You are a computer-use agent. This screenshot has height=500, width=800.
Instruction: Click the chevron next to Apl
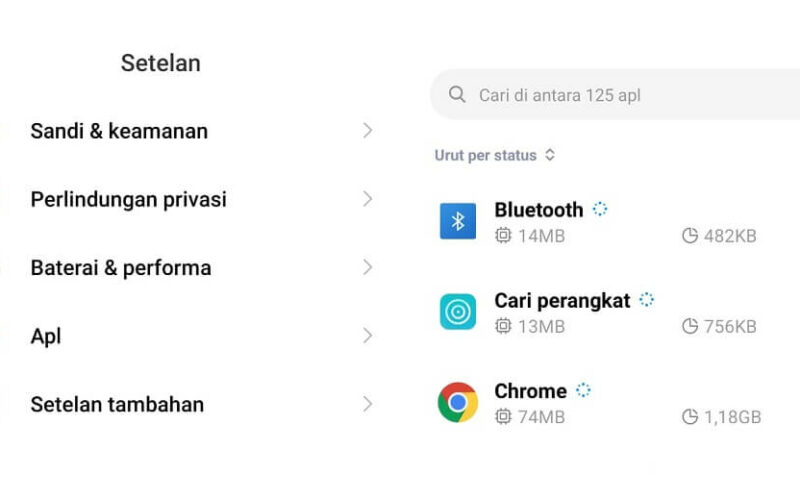[x=367, y=336]
